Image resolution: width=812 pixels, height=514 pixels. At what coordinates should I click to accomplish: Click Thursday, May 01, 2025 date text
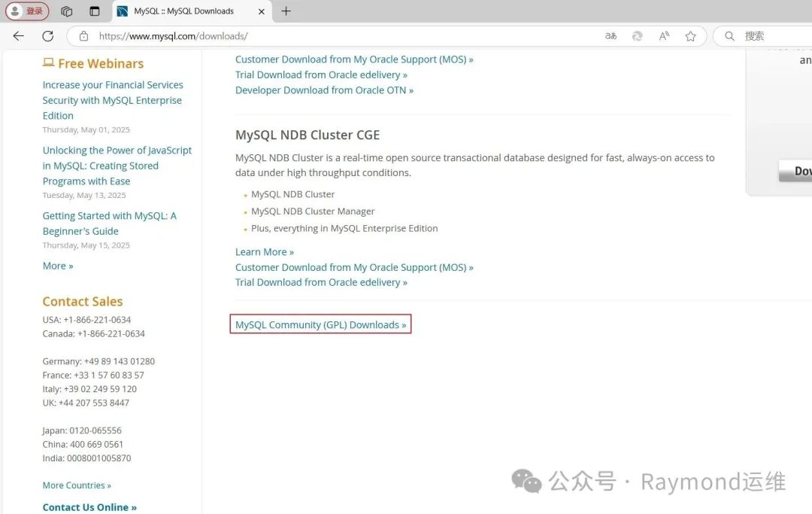click(x=86, y=129)
